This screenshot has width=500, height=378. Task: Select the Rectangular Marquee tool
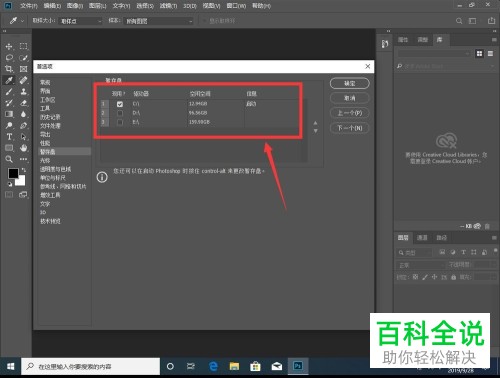23,46
